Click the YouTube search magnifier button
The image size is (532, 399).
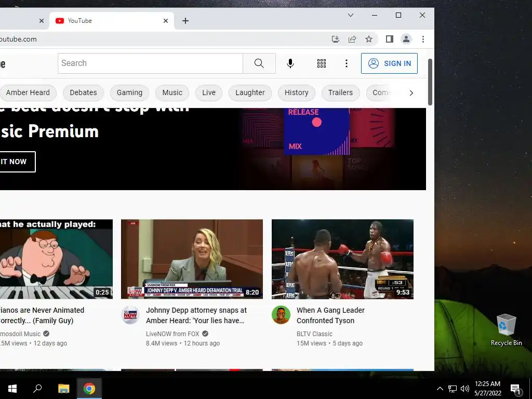[x=259, y=63]
